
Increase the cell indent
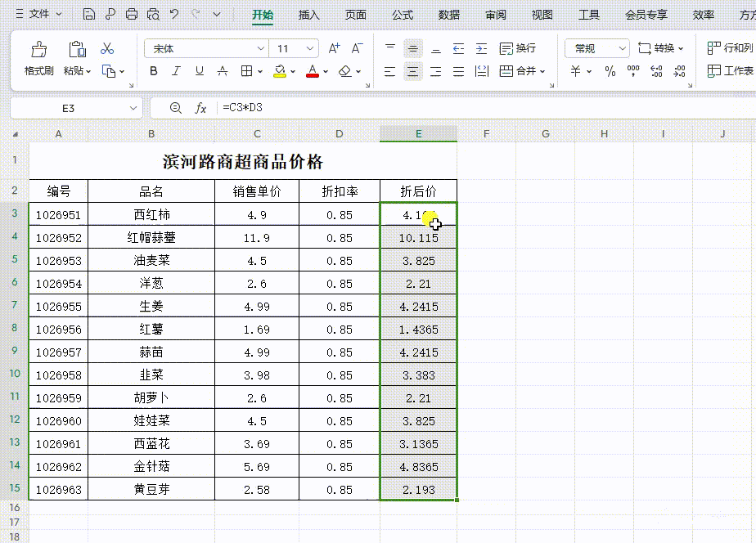[481, 48]
